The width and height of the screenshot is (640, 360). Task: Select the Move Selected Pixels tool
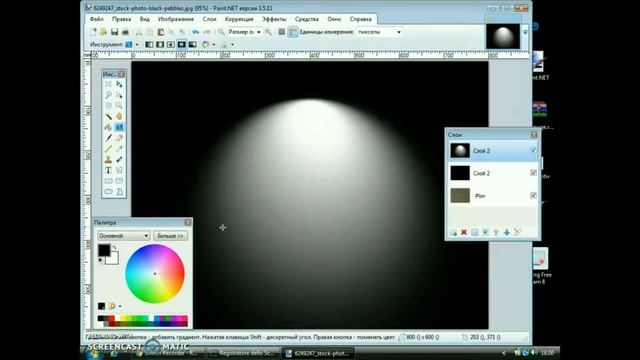(x=119, y=84)
